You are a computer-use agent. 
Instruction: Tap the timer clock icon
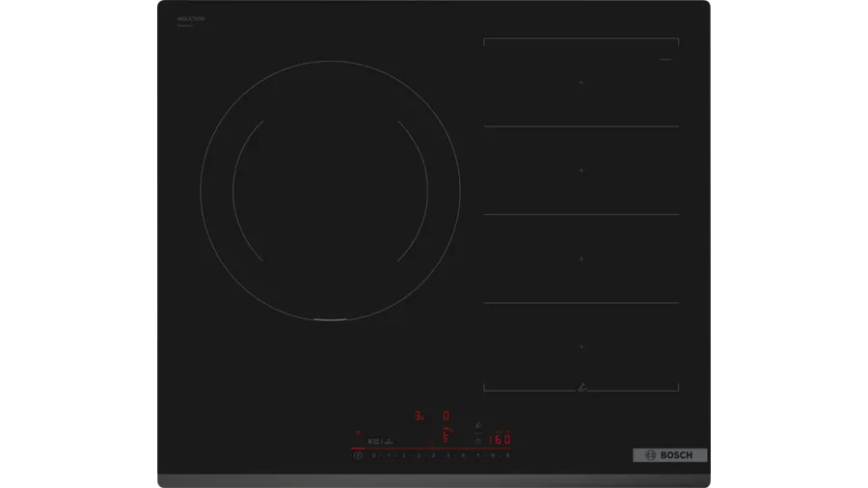coord(478,440)
